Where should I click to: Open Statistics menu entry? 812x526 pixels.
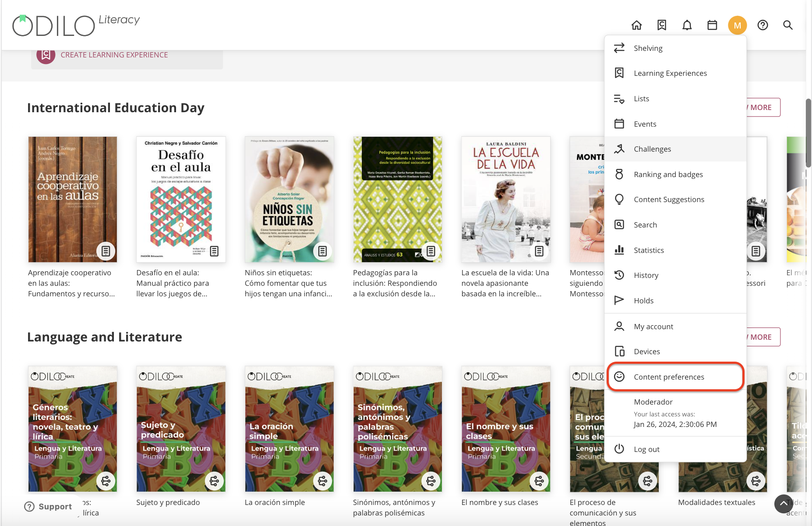tap(675, 250)
